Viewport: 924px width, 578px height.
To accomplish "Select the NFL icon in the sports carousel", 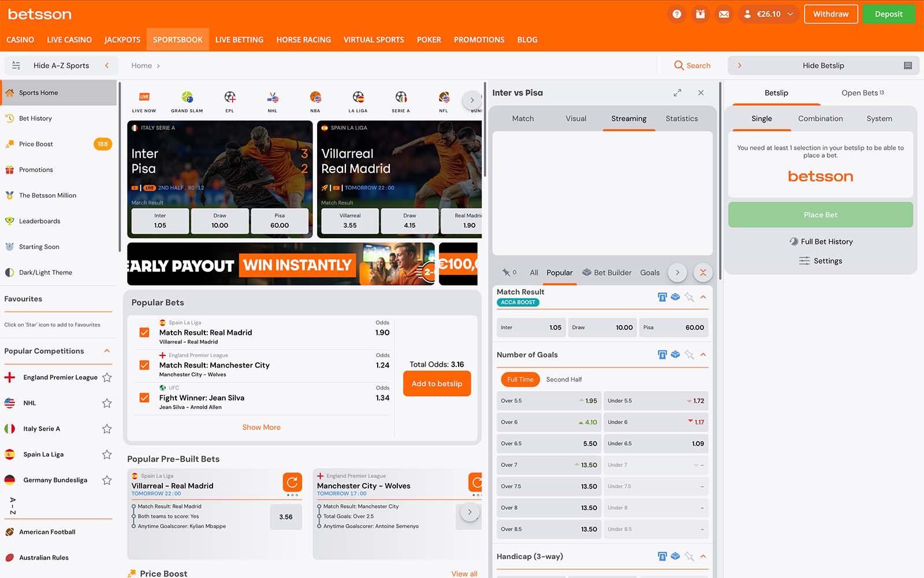I will point(444,102).
